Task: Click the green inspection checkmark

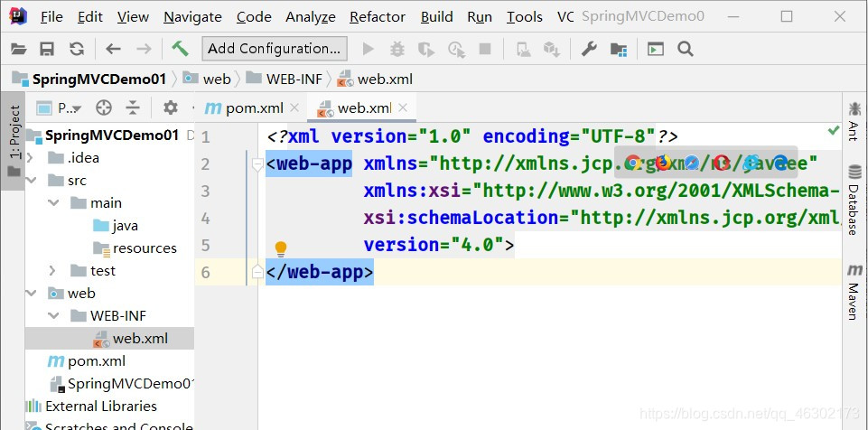Action: click(833, 131)
